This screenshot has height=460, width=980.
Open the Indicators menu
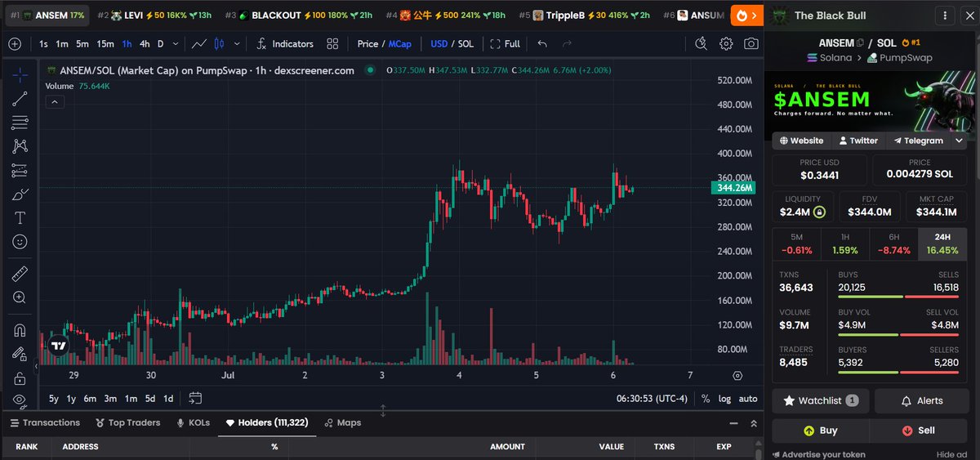pyautogui.click(x=284, y=44)
